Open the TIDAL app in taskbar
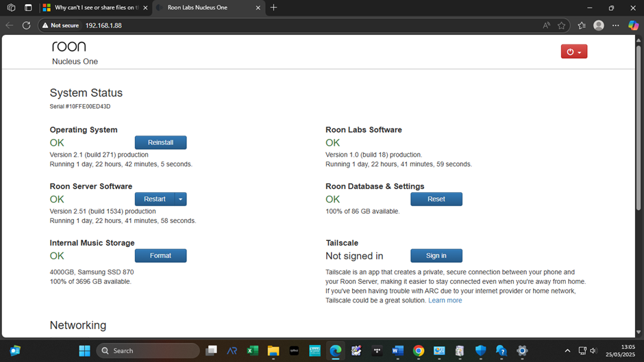Image resolution: width=644 pixels, height=362 pixels. click(x=377, y=351)
